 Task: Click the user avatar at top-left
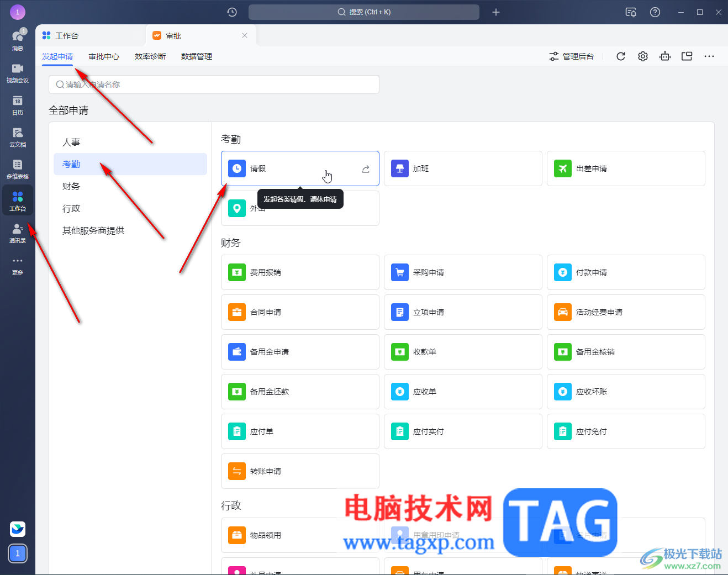pyautogui.click(x=18, y=12)
